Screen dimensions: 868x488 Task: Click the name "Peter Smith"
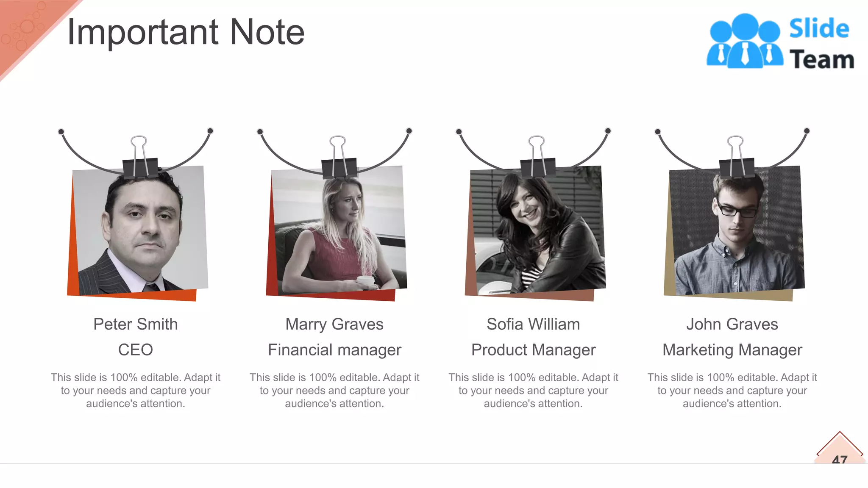pyautogui.click(x=136, y=324)
